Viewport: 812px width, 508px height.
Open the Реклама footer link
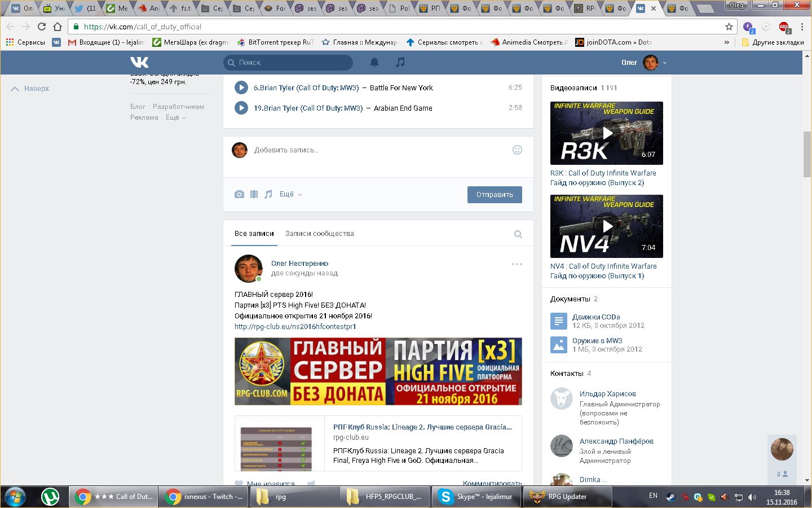pyautogui.click(x=144, y=117)
